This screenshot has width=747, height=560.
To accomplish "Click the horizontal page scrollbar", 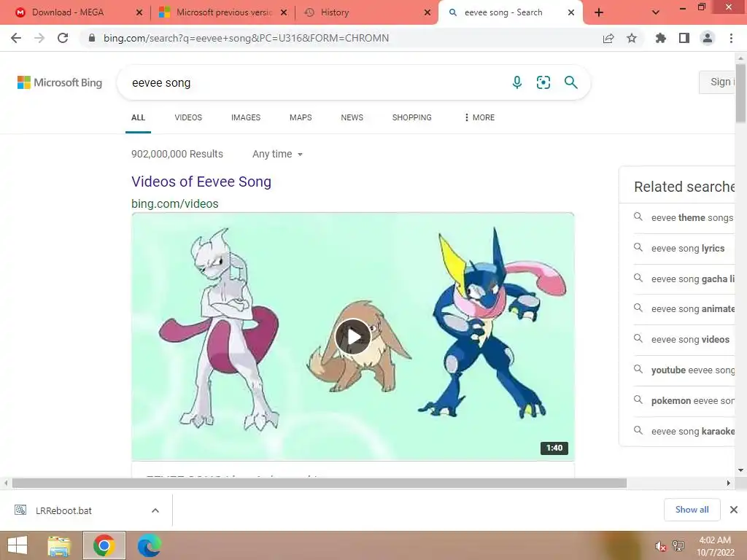I will (320, 483).
